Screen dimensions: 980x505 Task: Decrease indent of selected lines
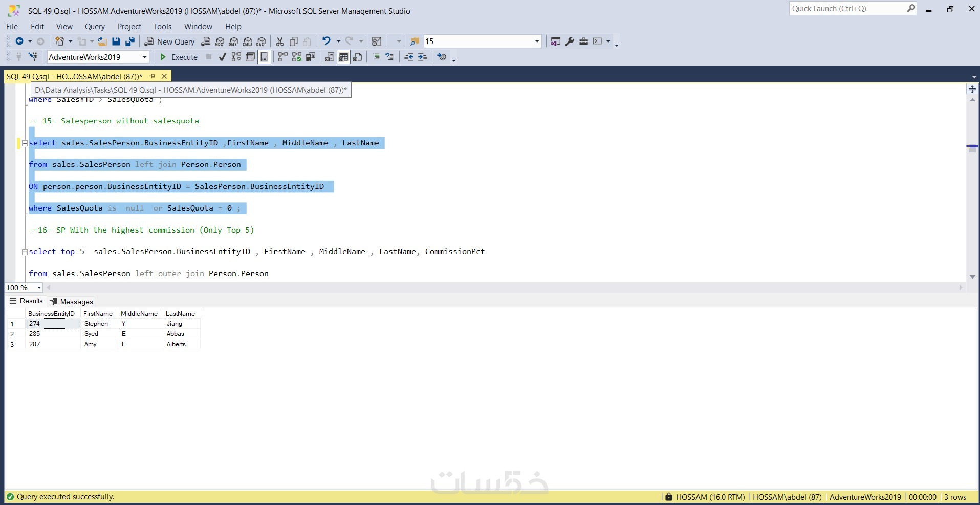tap(409, 57)
